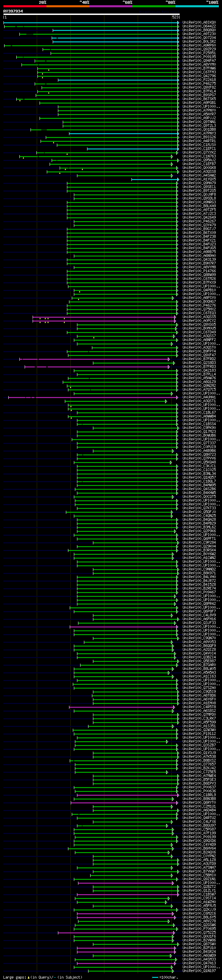Image resolution: width=222 pixels, height=980 pixels.
Task: Select the label UniRef100_A0PCY2
Action: click(199, 321)
